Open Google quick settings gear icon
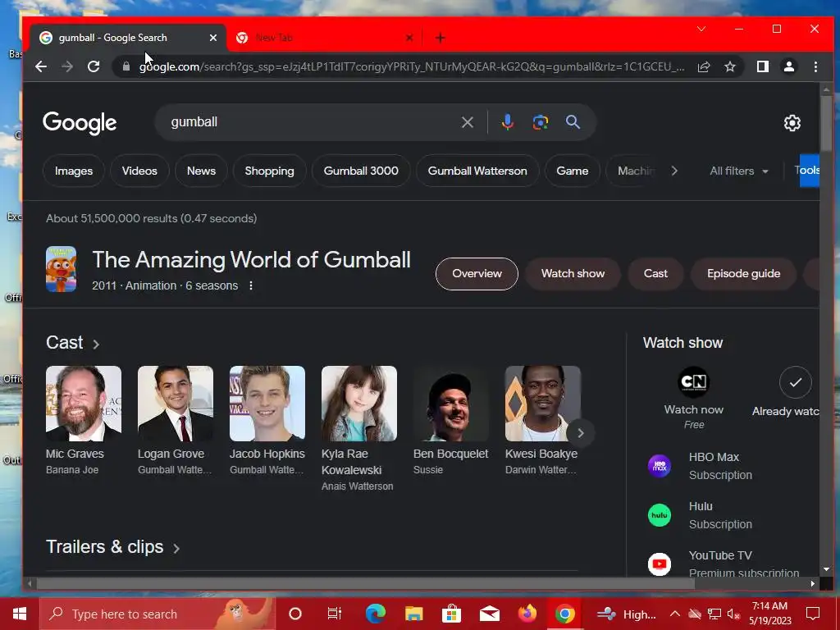840x630 pixels. (792, 123)
